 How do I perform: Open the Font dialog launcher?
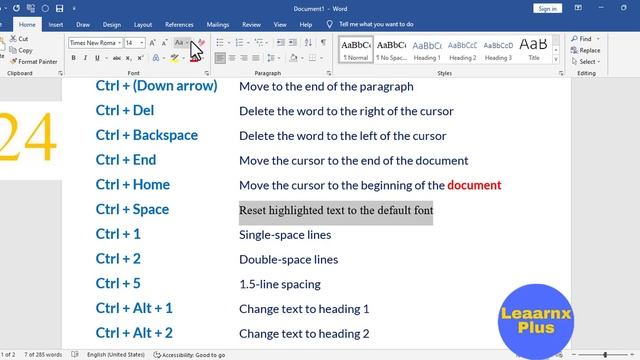point(207,73)
